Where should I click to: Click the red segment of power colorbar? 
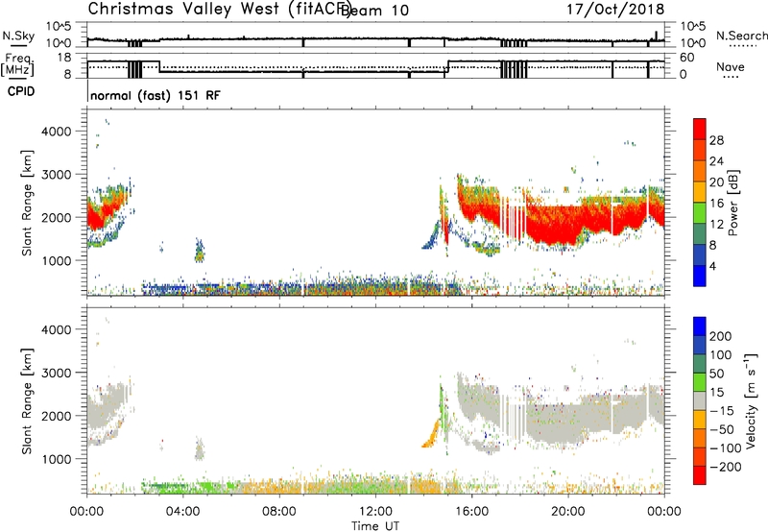click(x=700, y=130)
